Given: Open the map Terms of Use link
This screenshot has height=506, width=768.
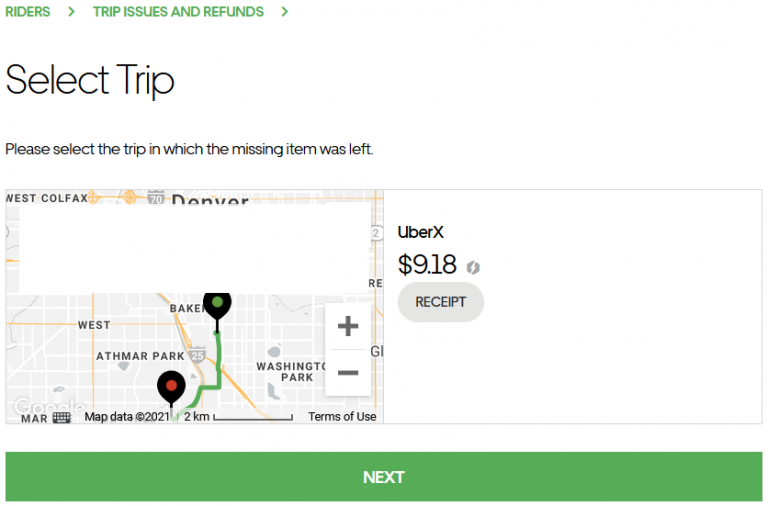Looking at the screenshot, I should pyautogui.click(x=342, y=417).
